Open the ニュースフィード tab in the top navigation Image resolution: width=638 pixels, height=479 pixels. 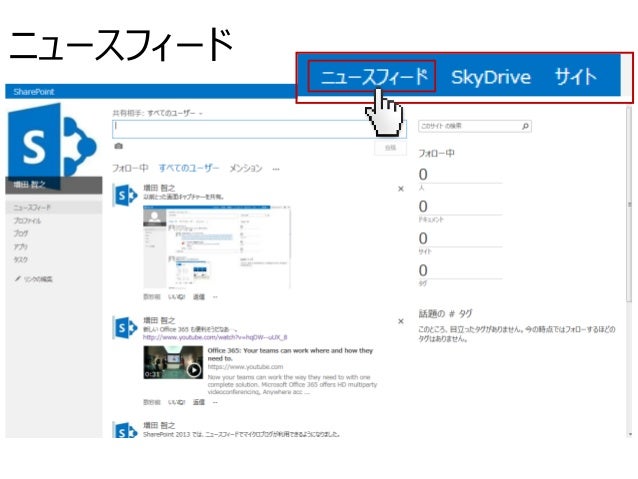coord(374,77)
